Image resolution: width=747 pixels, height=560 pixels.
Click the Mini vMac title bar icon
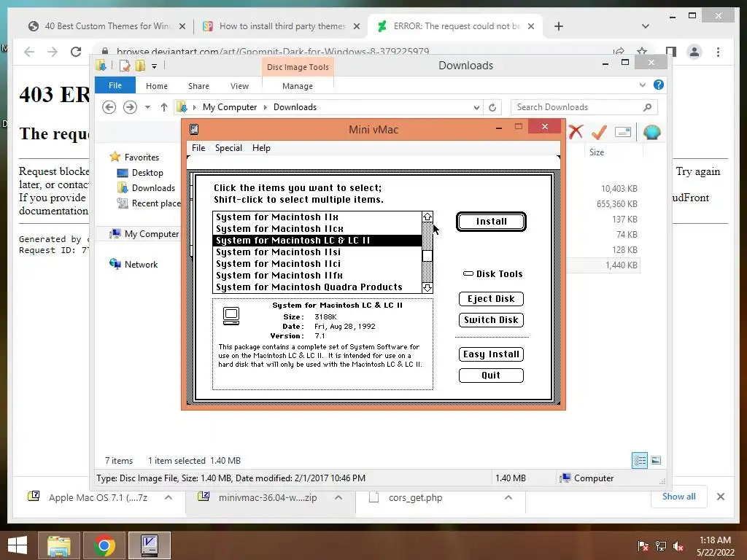click(x=194, y=130)
